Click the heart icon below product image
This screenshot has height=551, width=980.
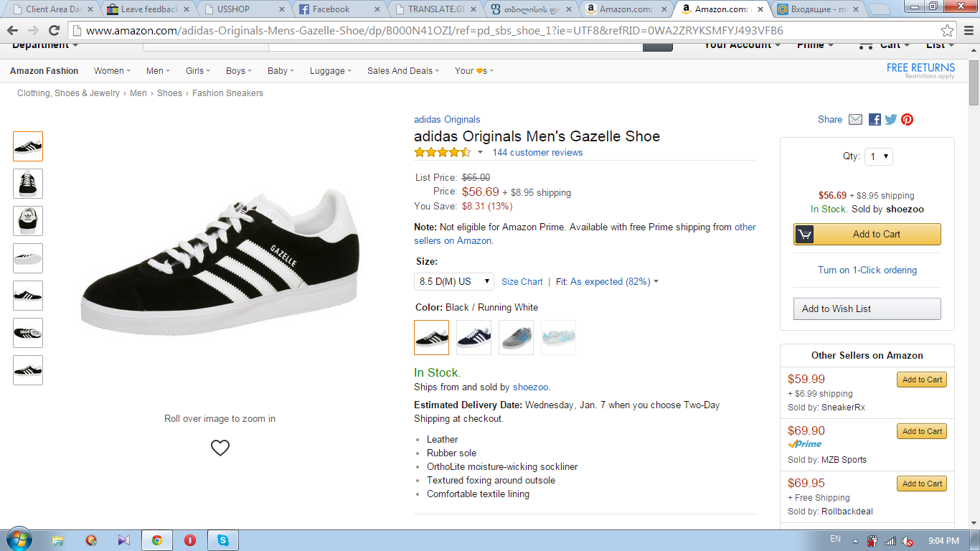(220, 448)
